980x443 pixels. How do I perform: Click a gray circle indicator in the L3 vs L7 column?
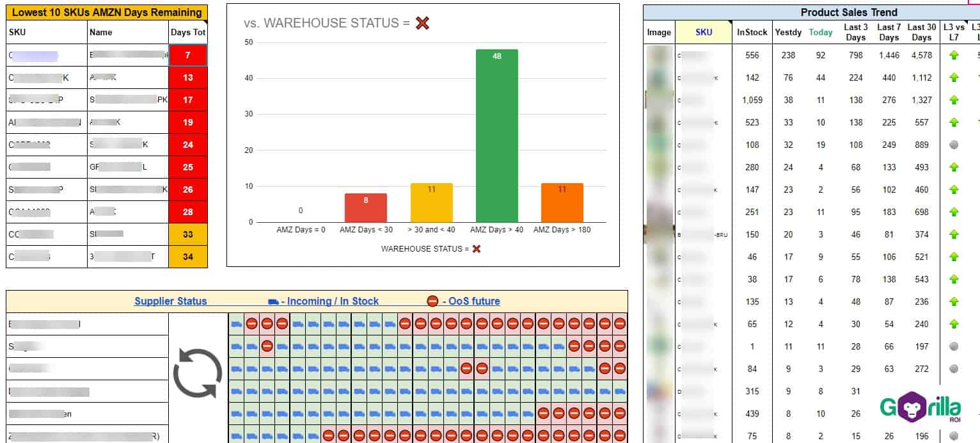click(953, 145)
